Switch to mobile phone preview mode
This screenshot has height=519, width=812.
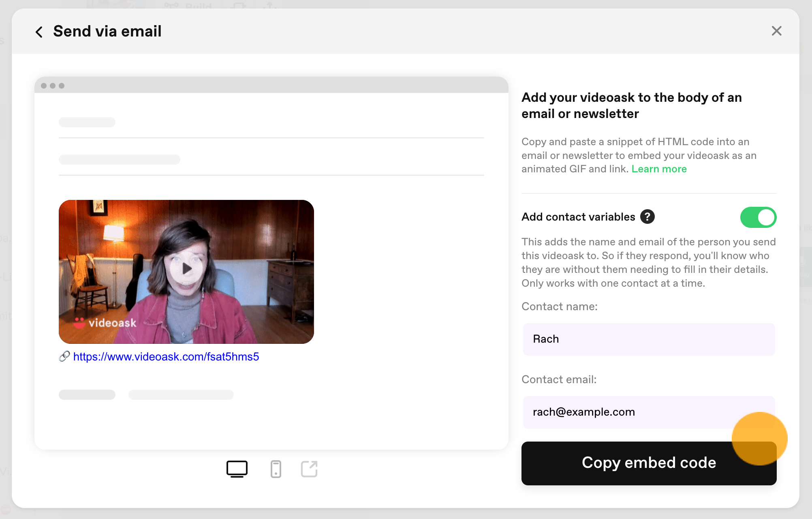coord(276,469)
